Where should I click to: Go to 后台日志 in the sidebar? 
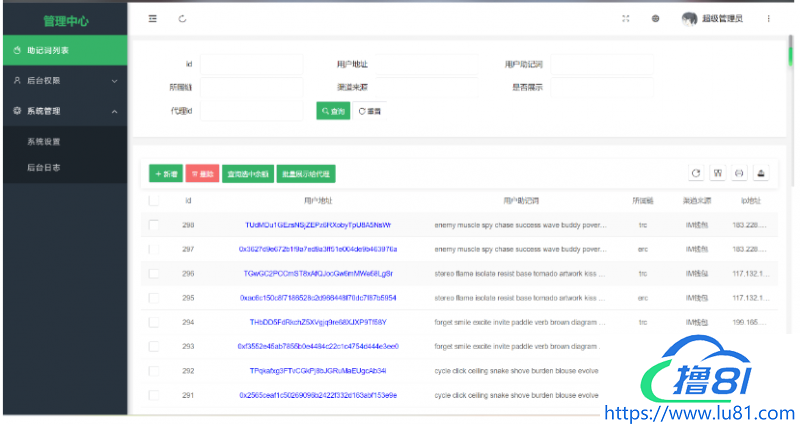click(x=44, y=167)
